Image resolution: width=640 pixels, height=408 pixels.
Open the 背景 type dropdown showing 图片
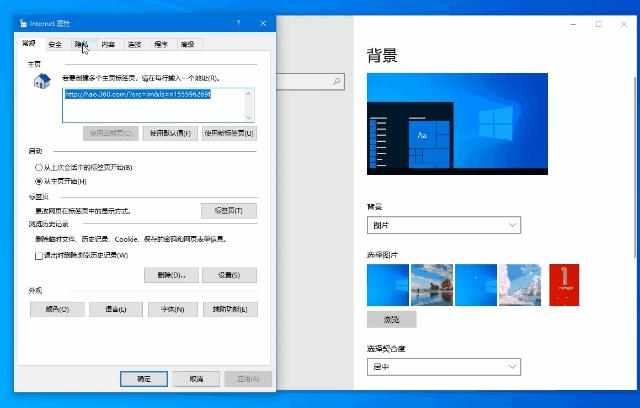(444, 225)
